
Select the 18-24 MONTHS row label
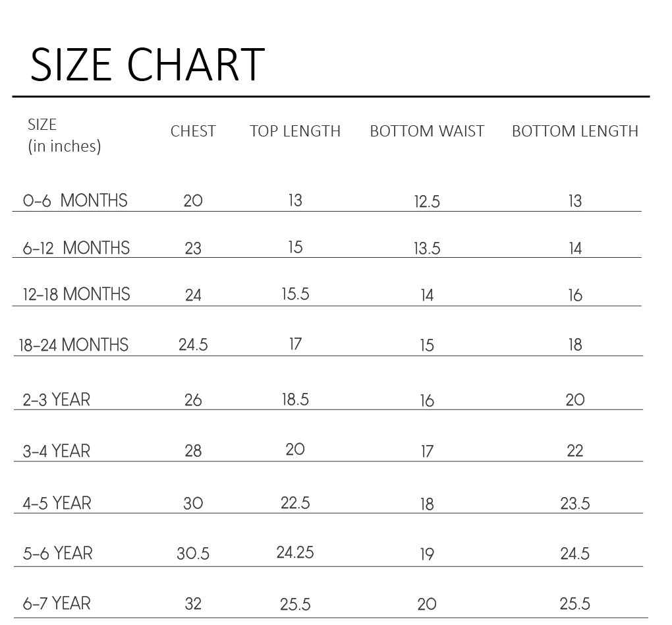click(74, 344)
